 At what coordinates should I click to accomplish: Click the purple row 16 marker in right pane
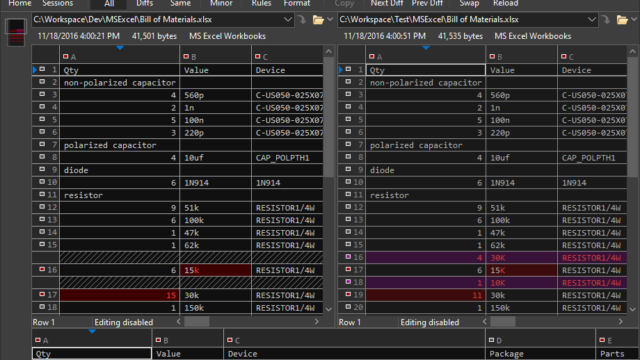coord(348,257)
